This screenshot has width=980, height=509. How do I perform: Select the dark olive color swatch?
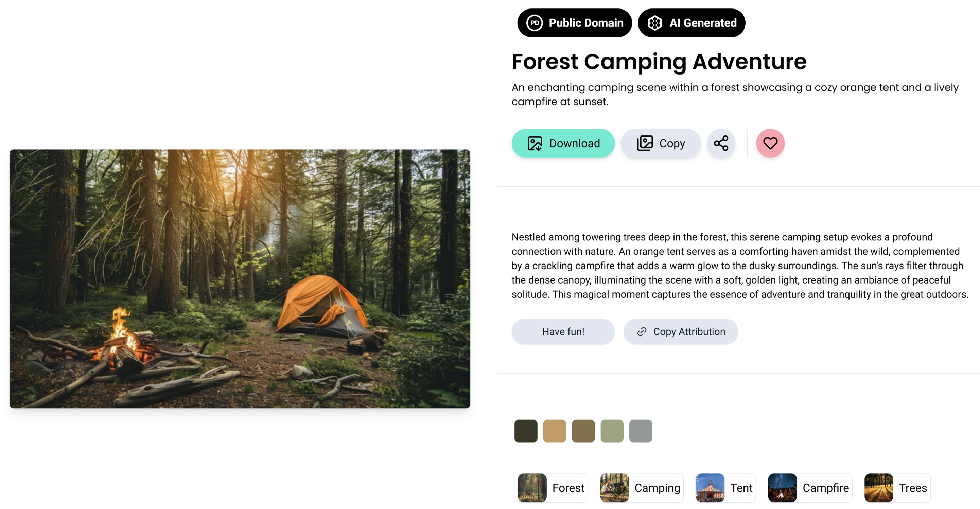tap(526, 431)
